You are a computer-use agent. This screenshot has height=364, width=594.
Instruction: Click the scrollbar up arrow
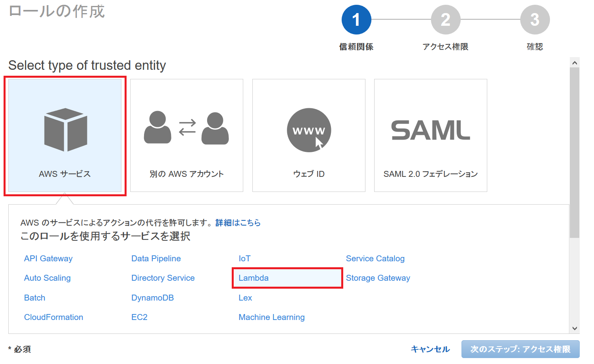[x=575, y=63]
